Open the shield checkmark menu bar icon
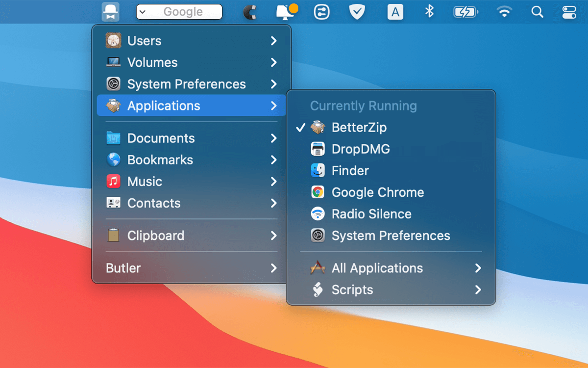588x368 pixels. pos(357,12)
